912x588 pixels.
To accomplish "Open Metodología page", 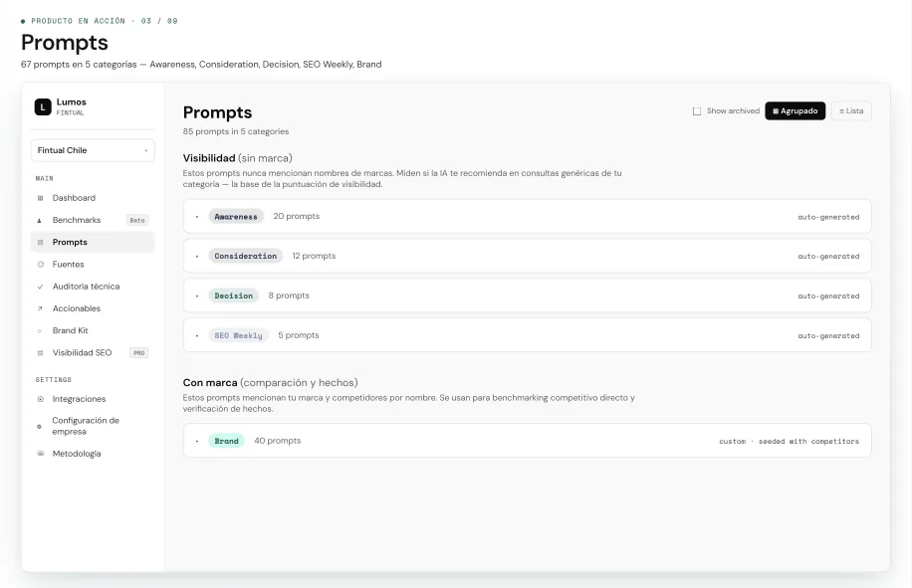I will [93, 454].
